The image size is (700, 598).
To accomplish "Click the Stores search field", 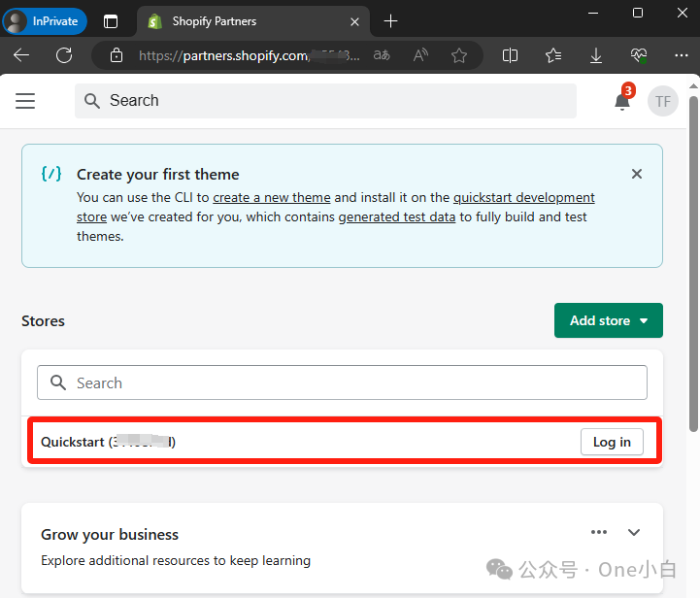I will point(342,382).
